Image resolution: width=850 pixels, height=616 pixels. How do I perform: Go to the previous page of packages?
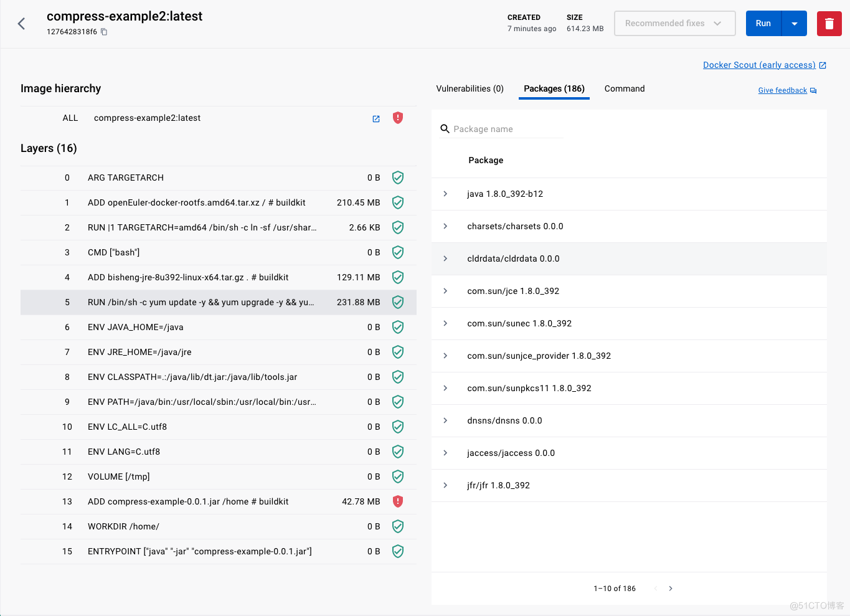coord(656,589)
